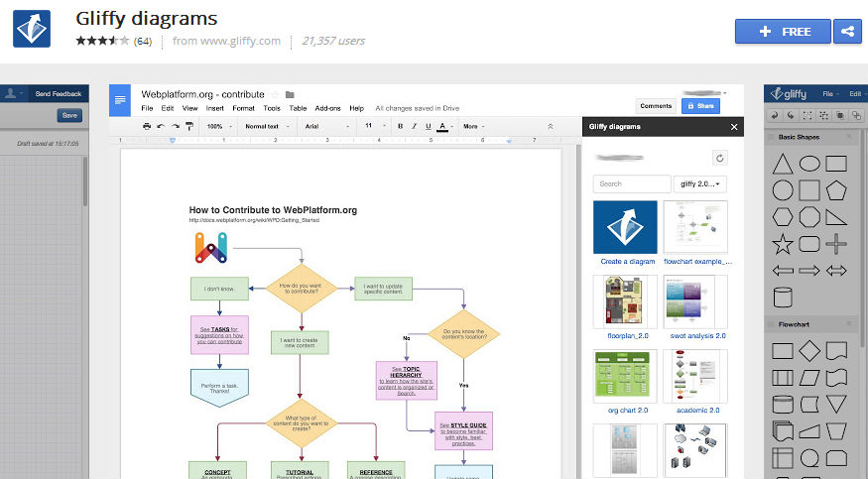
Task: Collapse the Basic Shapes section
Action: pos(849,137)
